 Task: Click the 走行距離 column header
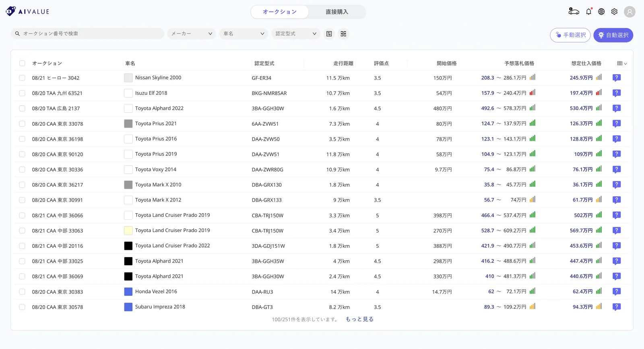click(x=343, y=63)
